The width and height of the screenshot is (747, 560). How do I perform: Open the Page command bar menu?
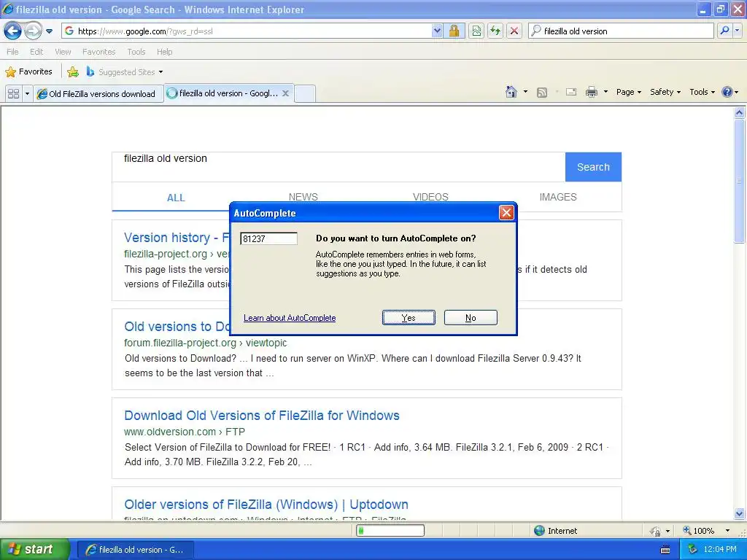(629, 92)
